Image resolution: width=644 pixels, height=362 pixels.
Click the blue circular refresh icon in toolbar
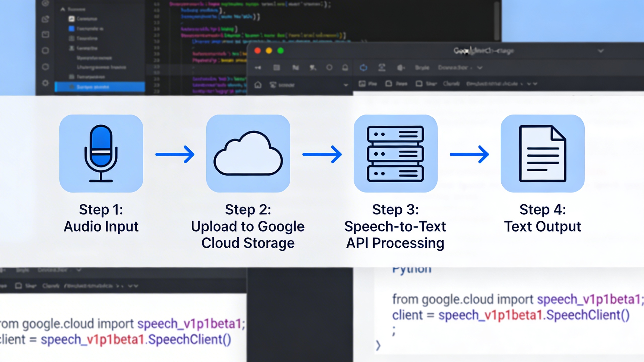click(x=363, y=68)
